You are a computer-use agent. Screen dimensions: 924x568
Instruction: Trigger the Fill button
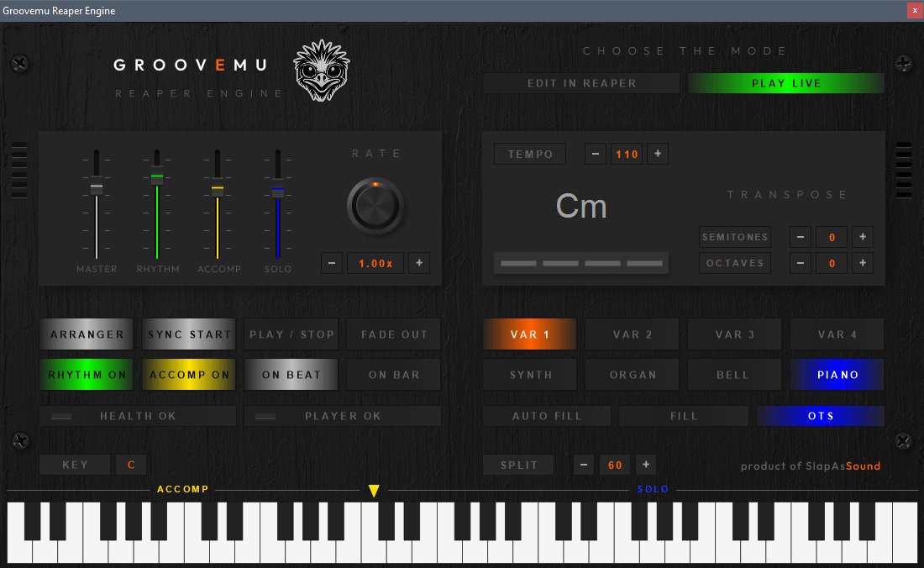click(684, 416)
